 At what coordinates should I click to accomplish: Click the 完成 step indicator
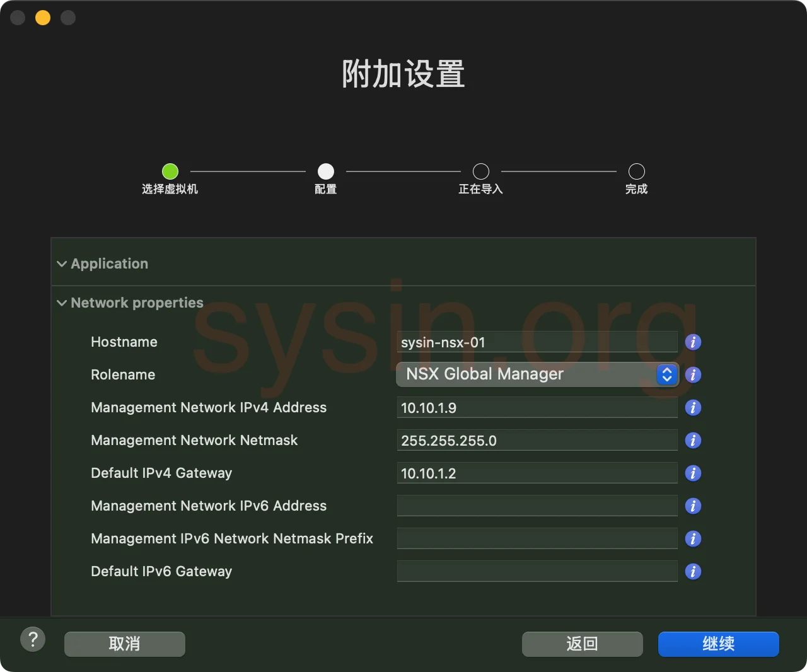(x=637, y=171)
